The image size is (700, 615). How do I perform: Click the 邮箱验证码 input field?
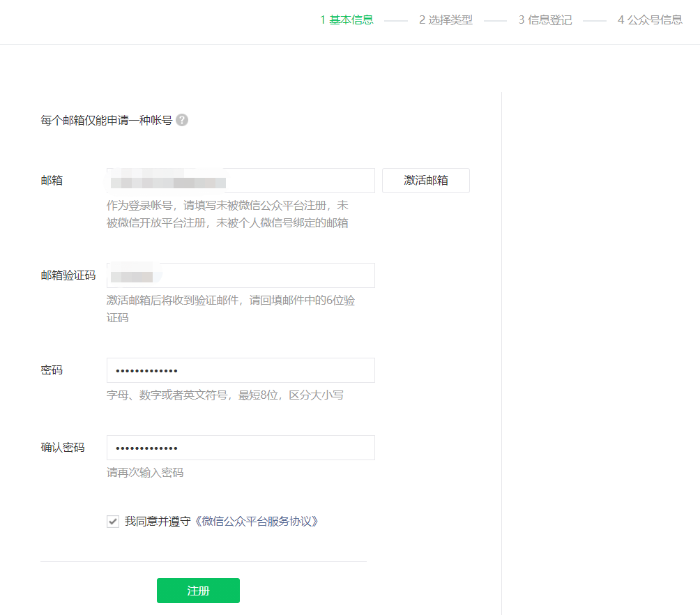[x=241, y=275]
